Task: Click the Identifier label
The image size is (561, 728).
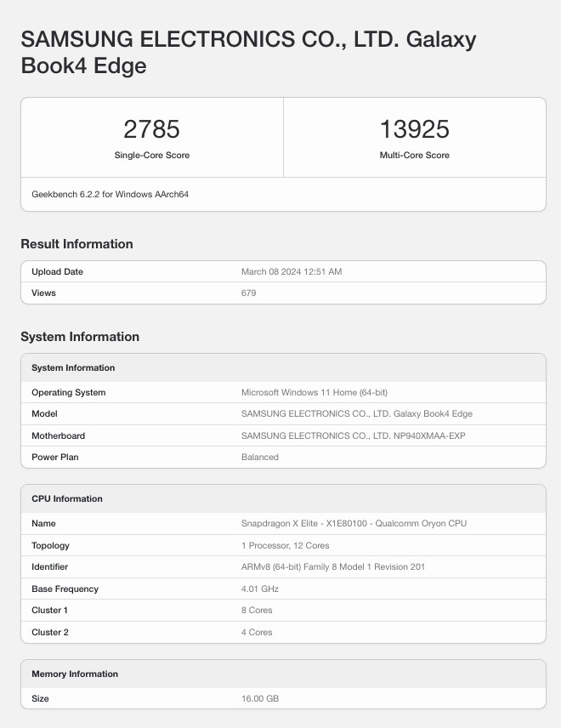Action: (x=49, y=567)
